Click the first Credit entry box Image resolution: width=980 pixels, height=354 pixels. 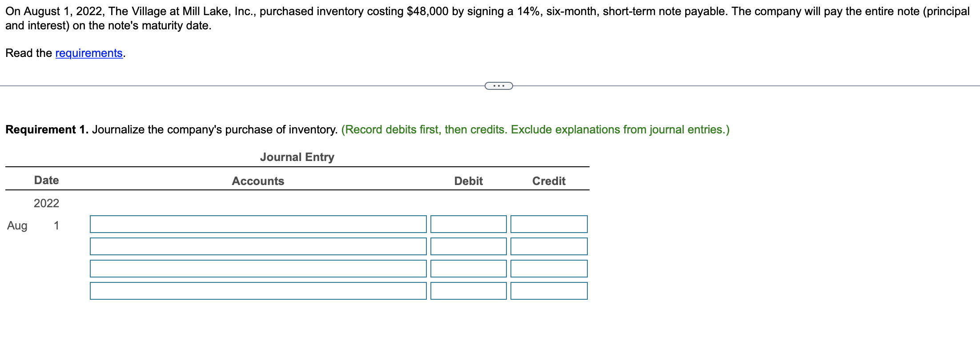coord(549,224)
